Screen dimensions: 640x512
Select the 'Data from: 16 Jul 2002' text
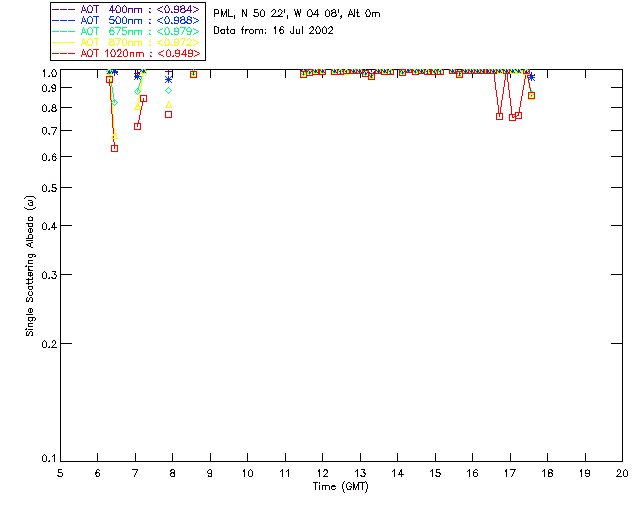tap(273, 31)
